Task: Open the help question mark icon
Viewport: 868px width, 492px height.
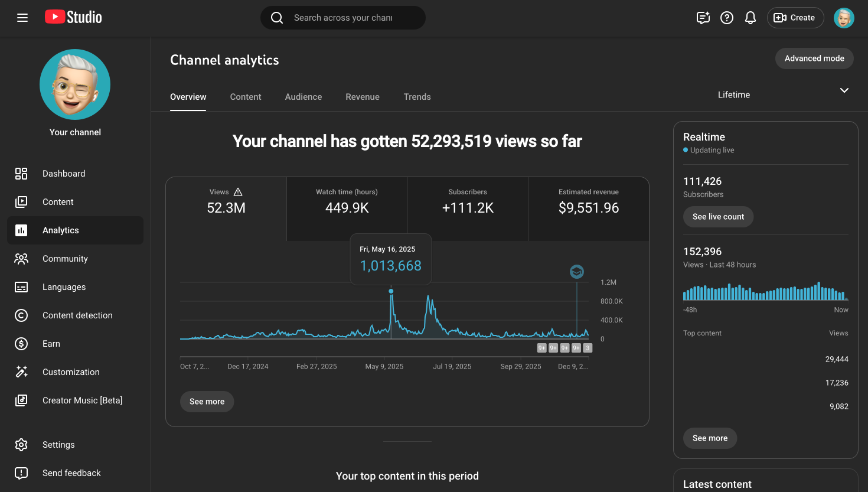Action: point(727,18)
